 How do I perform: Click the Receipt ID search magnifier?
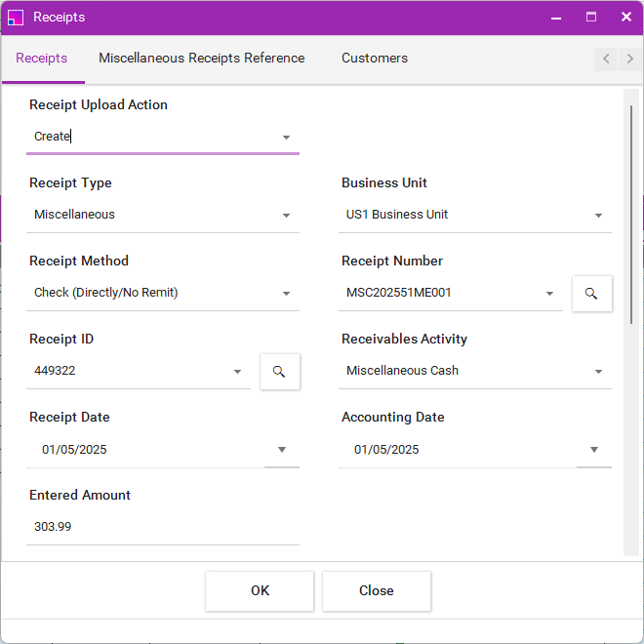click(280, 372)
